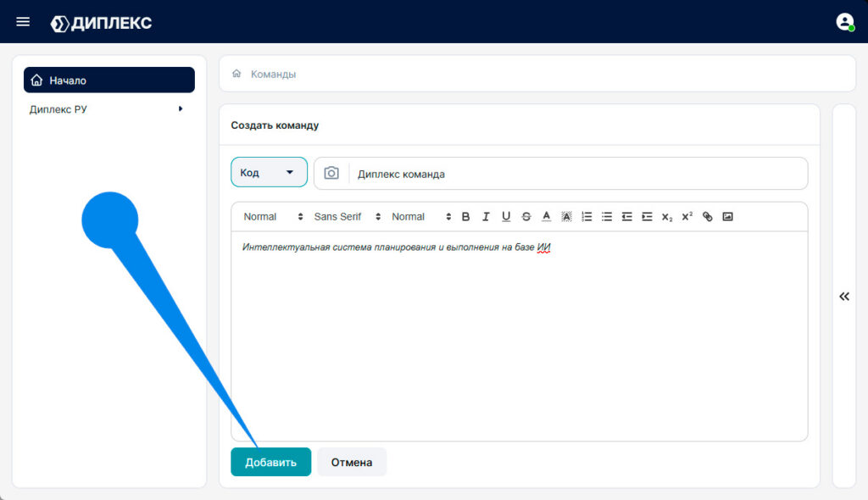Open the user profile icon
The image size is (868, 500).
(x=845, y=22)
